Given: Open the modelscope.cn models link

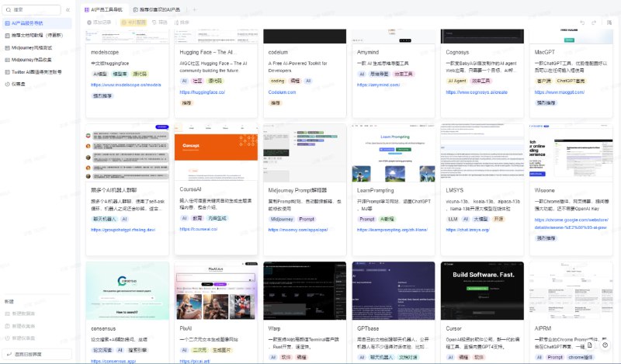Looking at the screenshot, I should [x=126, y=85].
